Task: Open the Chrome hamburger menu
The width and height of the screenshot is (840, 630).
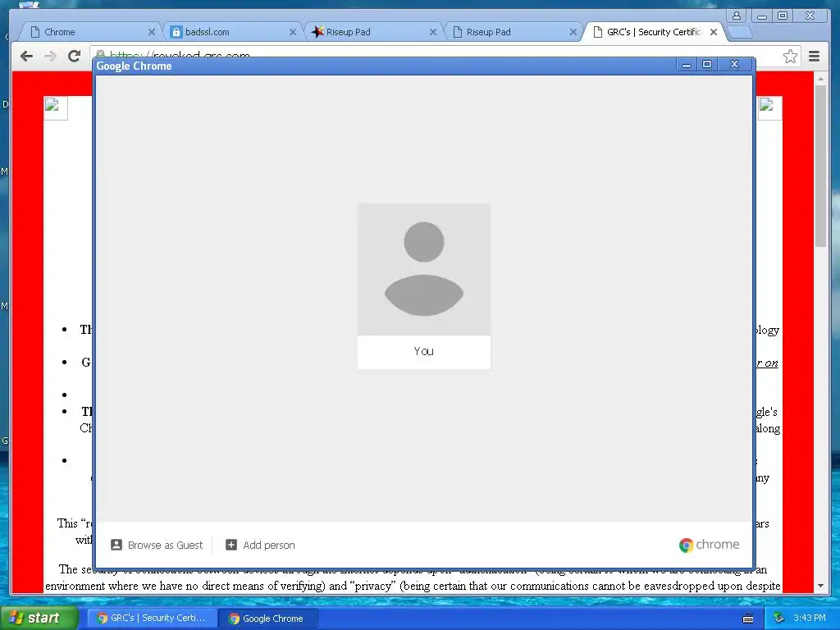Action: [x=815, y=57]
